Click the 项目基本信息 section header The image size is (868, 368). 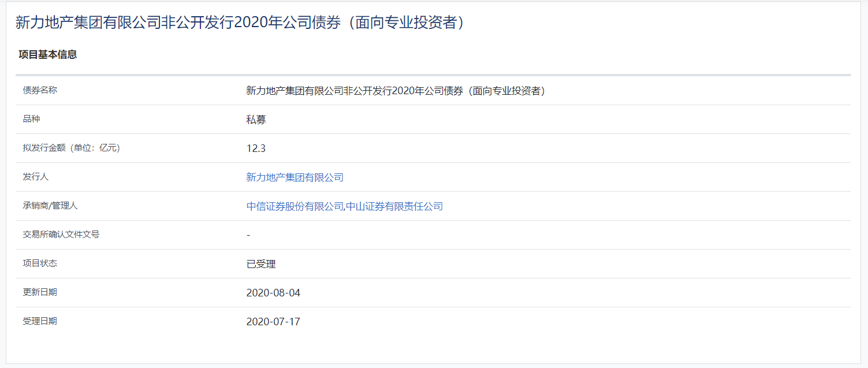[x=48, y=55]
